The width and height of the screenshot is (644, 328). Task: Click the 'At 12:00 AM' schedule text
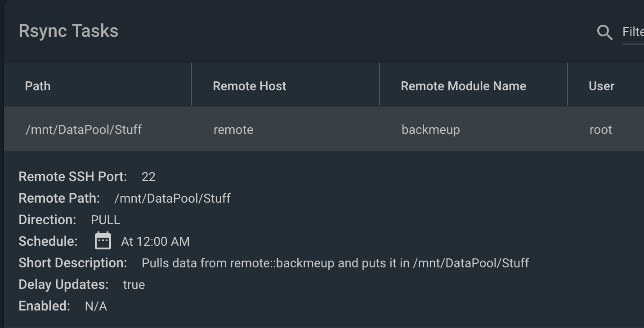pos(155,241)
